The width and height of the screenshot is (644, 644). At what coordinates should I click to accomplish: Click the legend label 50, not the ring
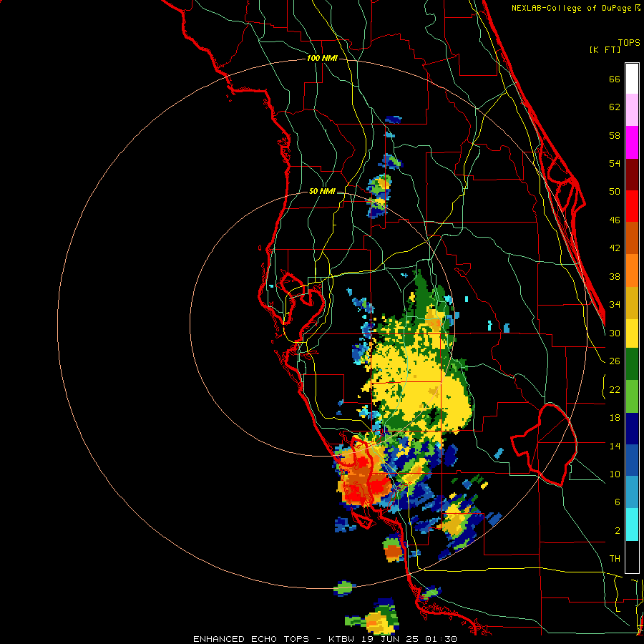pyautogui.click(x=615, y=192)
